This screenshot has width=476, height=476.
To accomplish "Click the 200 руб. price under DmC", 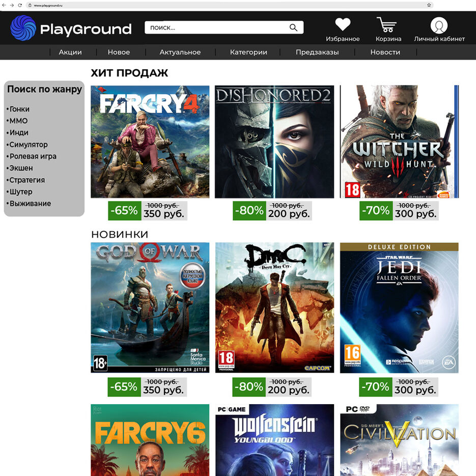I will [288, 390].
